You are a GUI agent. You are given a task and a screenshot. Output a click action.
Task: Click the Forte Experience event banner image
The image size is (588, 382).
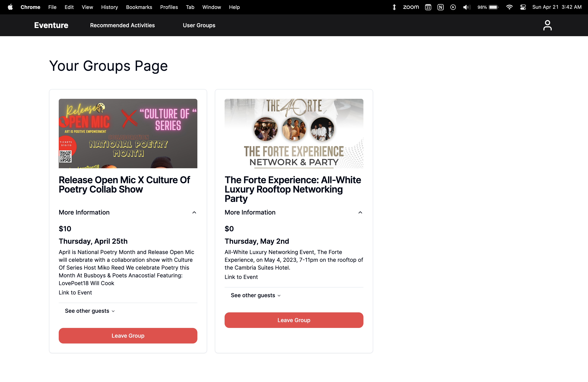(294, 133)
